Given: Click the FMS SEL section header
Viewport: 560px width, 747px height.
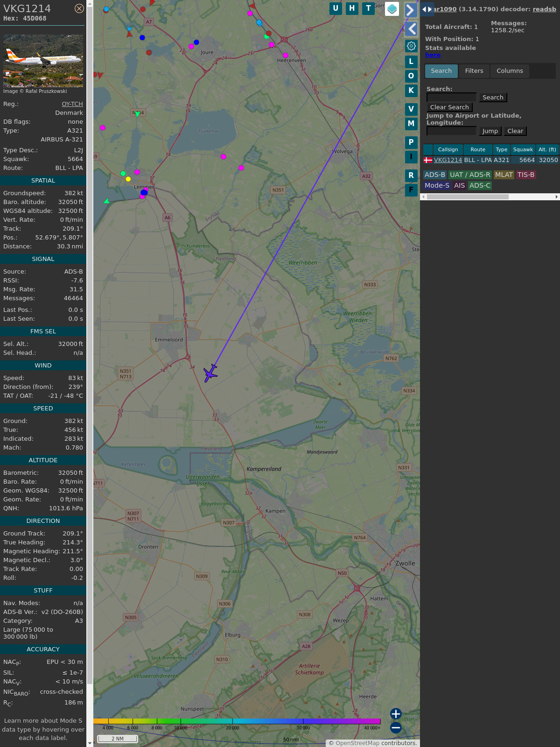Looking at the screenshot, I should (x=43, y=331).
